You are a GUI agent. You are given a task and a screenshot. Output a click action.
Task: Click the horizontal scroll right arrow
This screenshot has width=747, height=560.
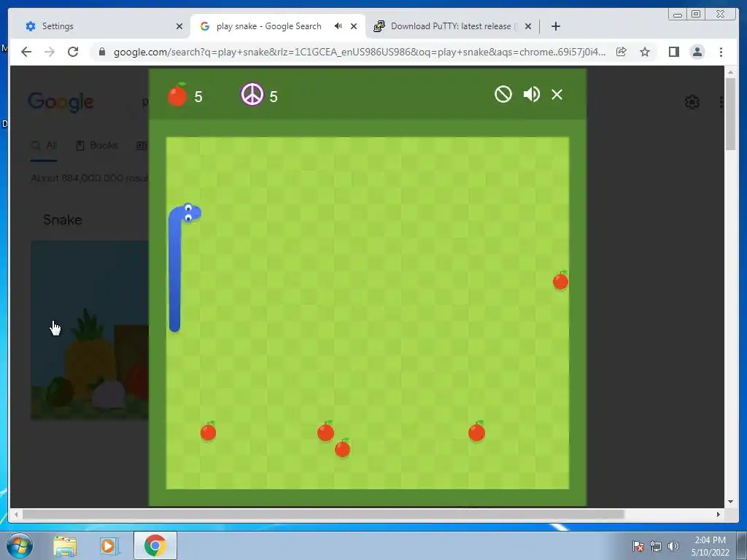click(x=719, y=514)
